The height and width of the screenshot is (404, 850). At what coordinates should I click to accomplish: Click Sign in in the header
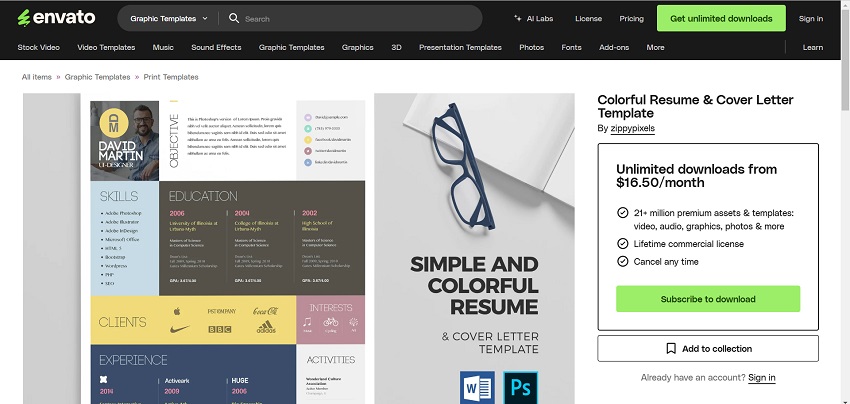pos(810,18)
